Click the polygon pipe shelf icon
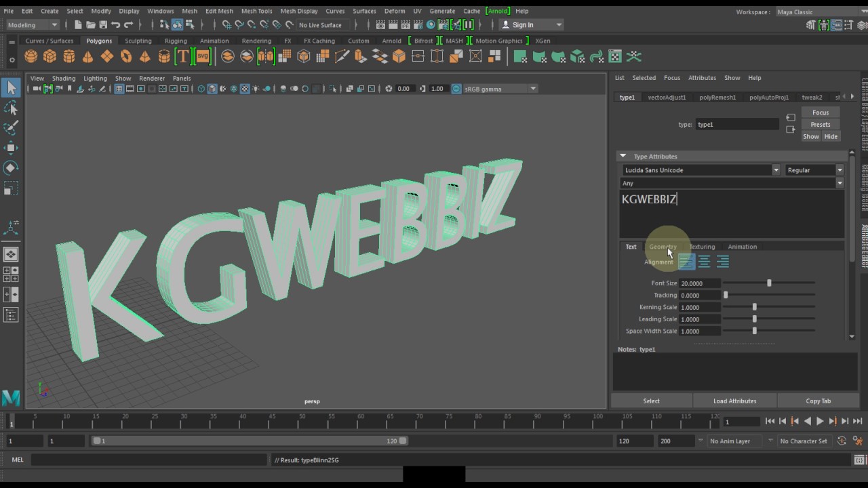This screenshot has width=868, height=488. [164, 57]
